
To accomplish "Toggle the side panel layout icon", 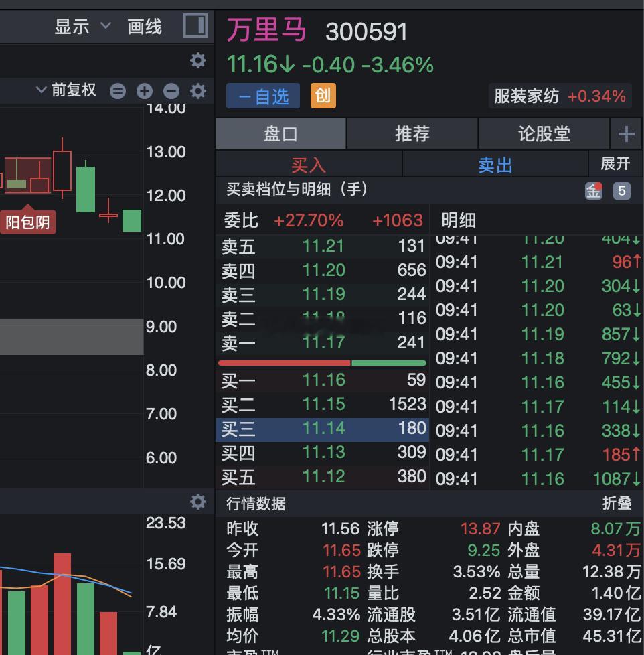I will point(195,25).
